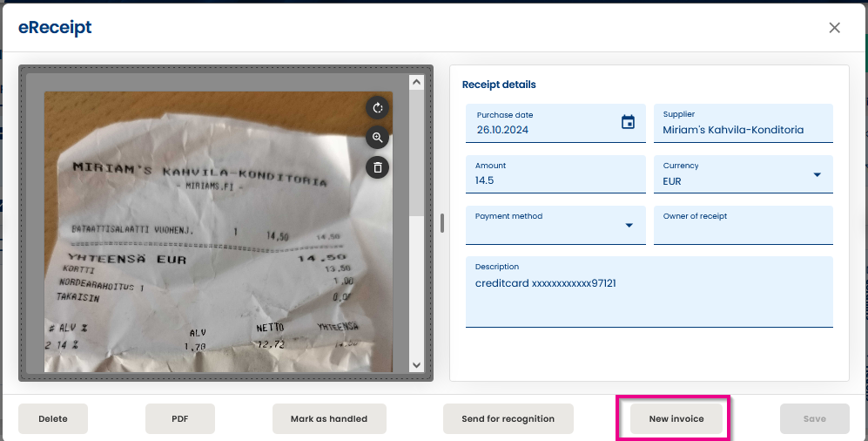Click the Delete button

[53, 419]
